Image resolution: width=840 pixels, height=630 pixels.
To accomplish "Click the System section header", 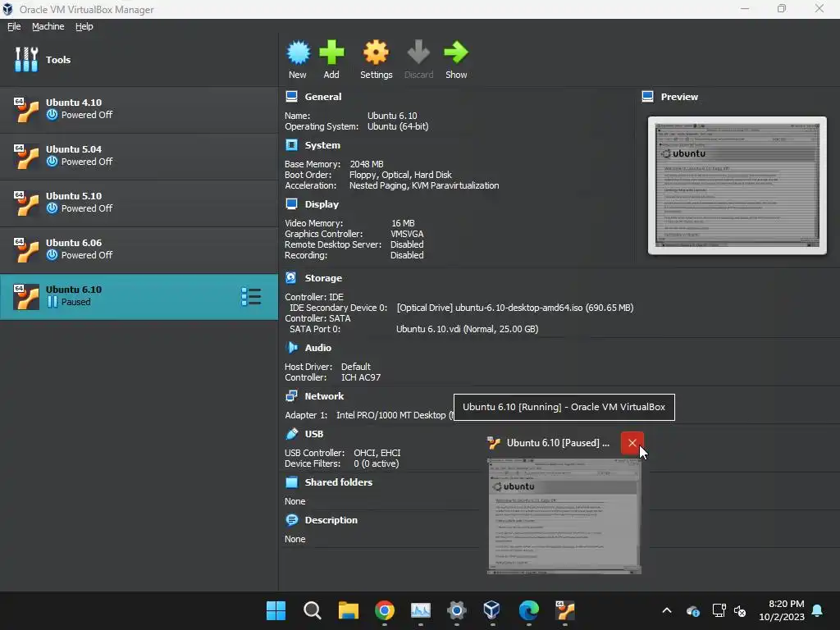I will click(x=322, y=145).
